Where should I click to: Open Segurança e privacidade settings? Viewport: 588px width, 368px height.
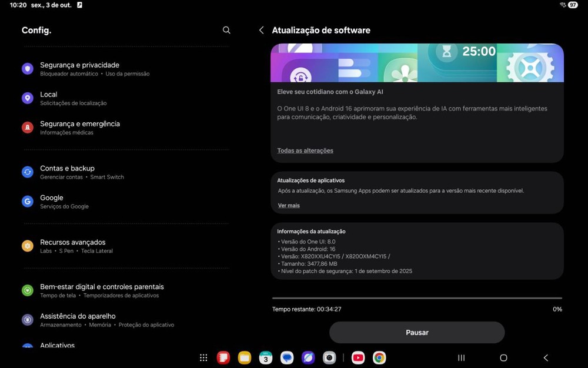coord(126,69)
